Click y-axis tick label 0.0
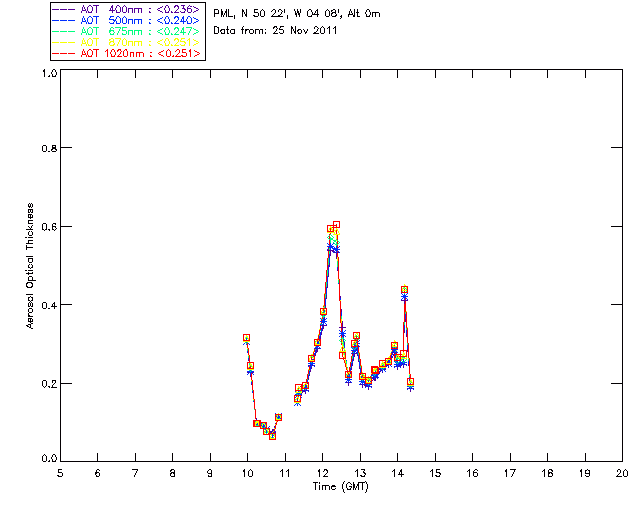The image size is (640, 512). (49, 459)
